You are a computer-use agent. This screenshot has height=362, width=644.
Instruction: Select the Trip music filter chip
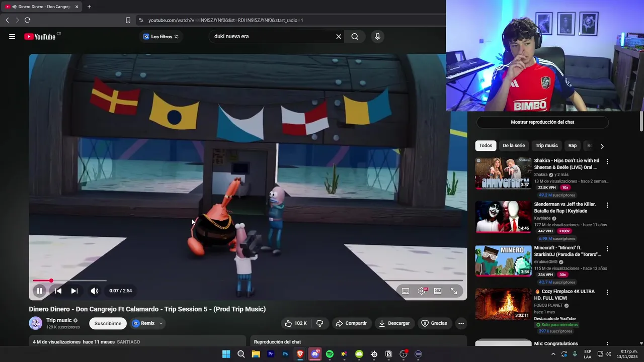click(x=546, y=146)
